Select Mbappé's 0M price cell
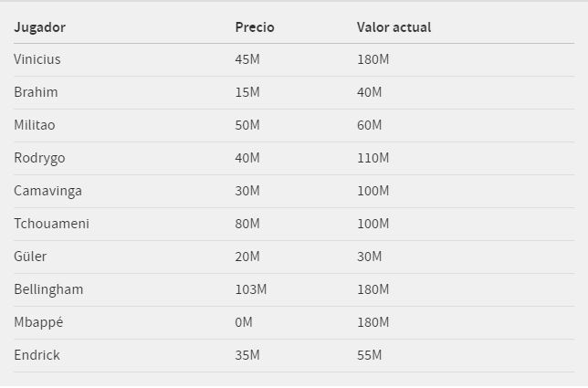The image size is (588, 388). point(244,322)
